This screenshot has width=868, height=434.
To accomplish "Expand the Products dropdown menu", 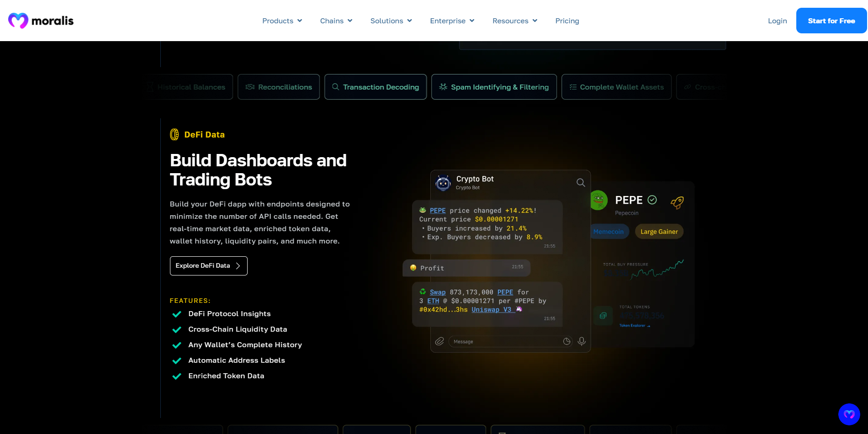I will [x=282, y=21].
